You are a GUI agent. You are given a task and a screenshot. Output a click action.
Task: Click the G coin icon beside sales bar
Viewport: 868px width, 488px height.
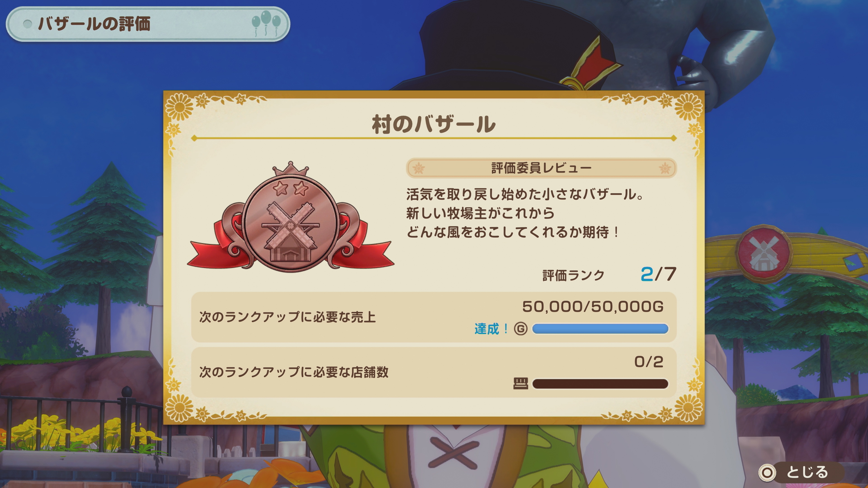tap(521, 329)
